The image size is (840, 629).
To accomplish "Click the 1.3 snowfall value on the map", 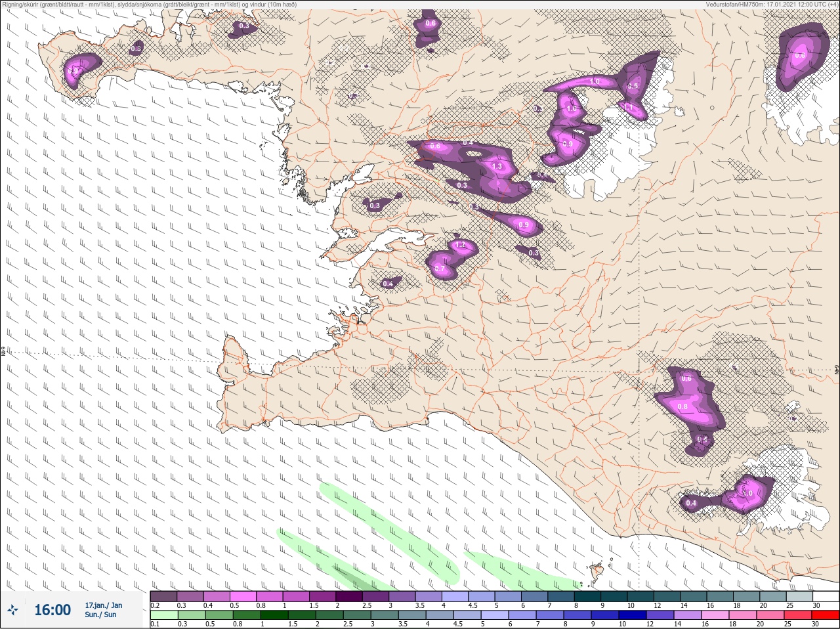I will (497, 167).
